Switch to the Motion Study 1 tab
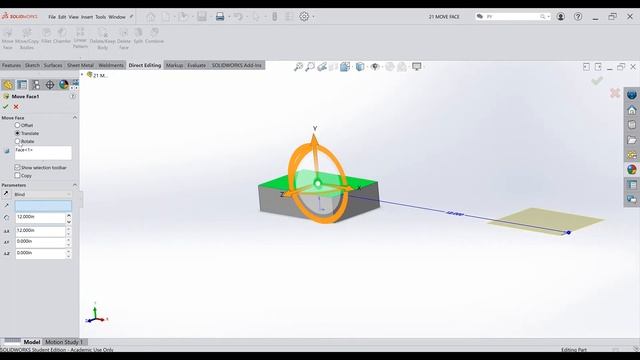Image resolution: width=640 pixels, height=360 pixels. [x=64, y=342]
